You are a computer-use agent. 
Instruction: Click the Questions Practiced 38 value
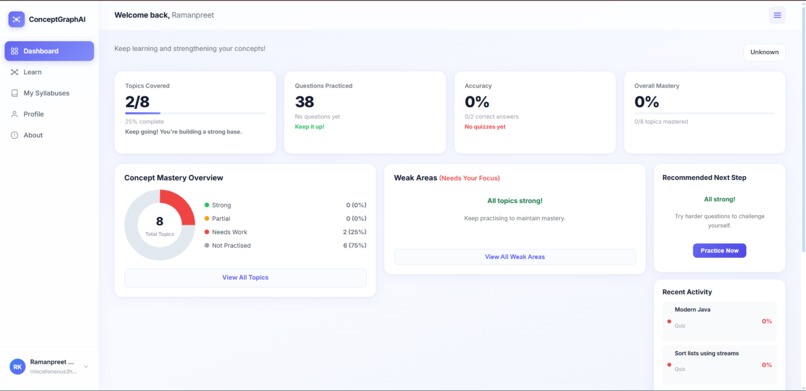point(304,102)
